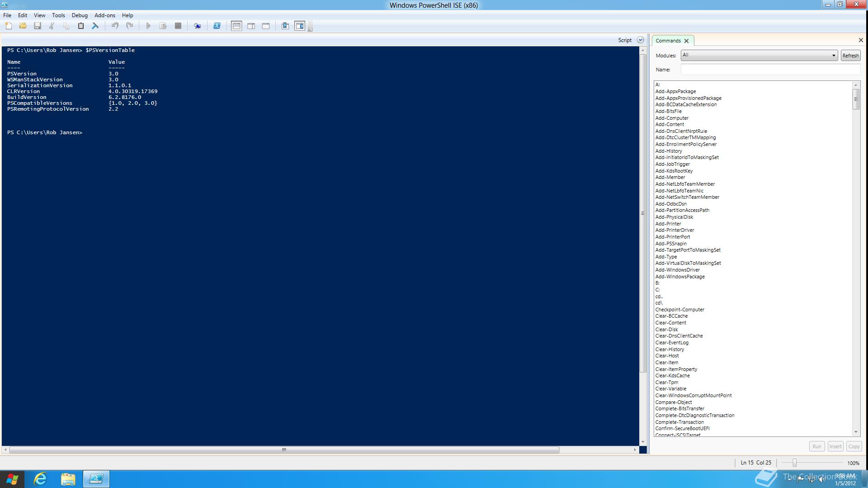Image resolution: width=868 pixels, height=488 pixels.
Task: Select the Commands tab
Action: [x=668, y=41]
